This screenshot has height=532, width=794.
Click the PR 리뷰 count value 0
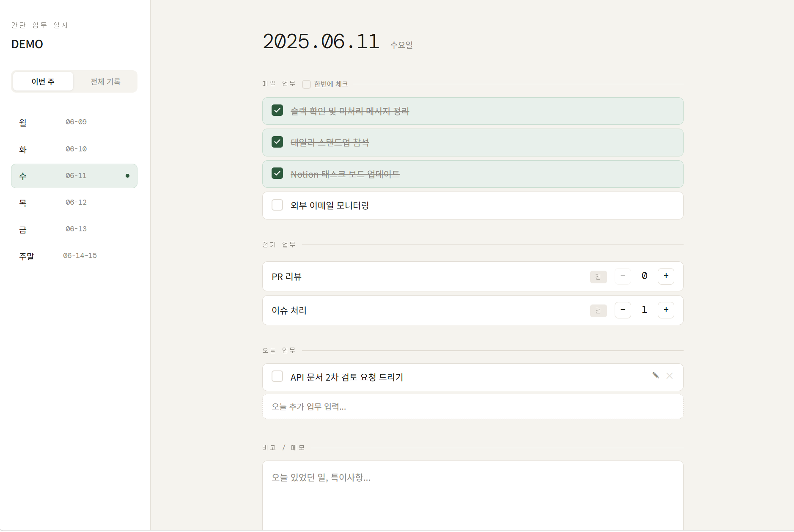[644, 276]
